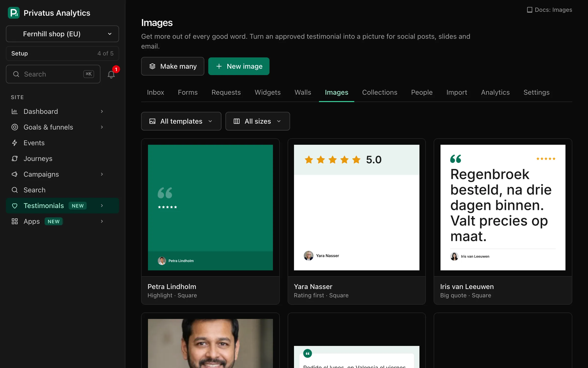This screenshot has width=588, height=368.
Task: Select the People tab
Action: tap(422, 92)
